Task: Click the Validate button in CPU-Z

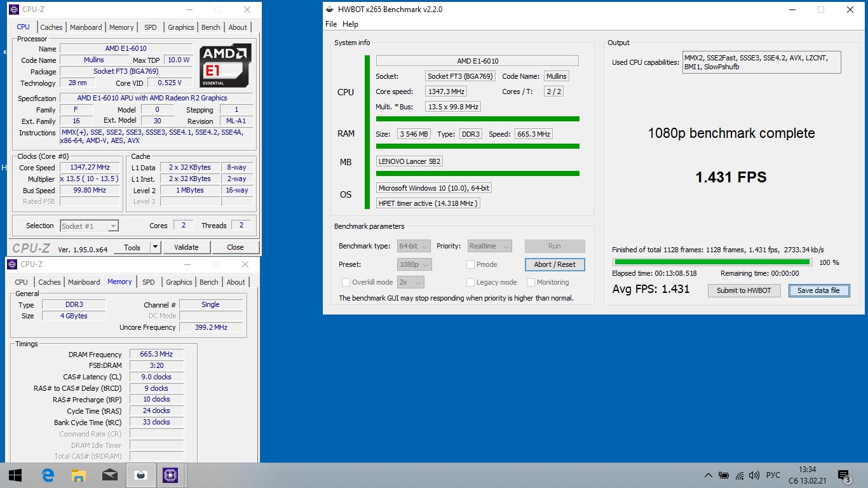Action: tap(186, 247)
